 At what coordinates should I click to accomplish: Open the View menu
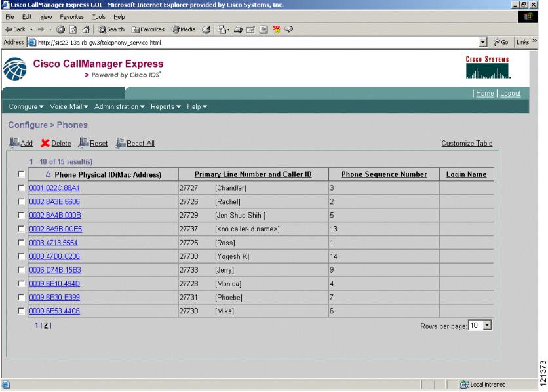46,17
